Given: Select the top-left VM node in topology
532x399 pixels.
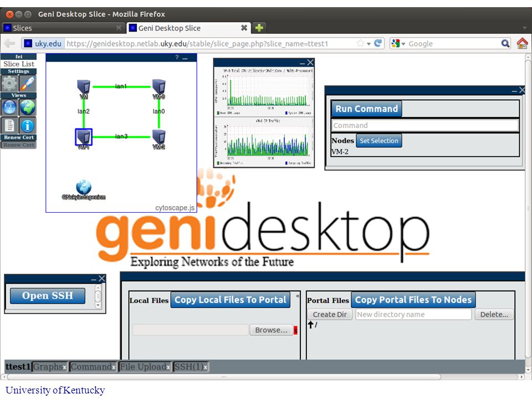Looking at the screenshot, I should tap(84, 87).
